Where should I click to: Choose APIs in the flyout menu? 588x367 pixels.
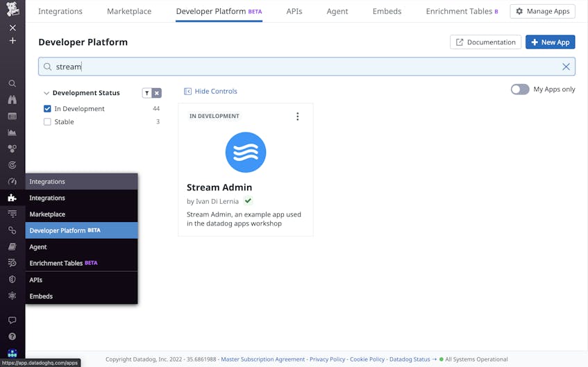coord(81,280)
